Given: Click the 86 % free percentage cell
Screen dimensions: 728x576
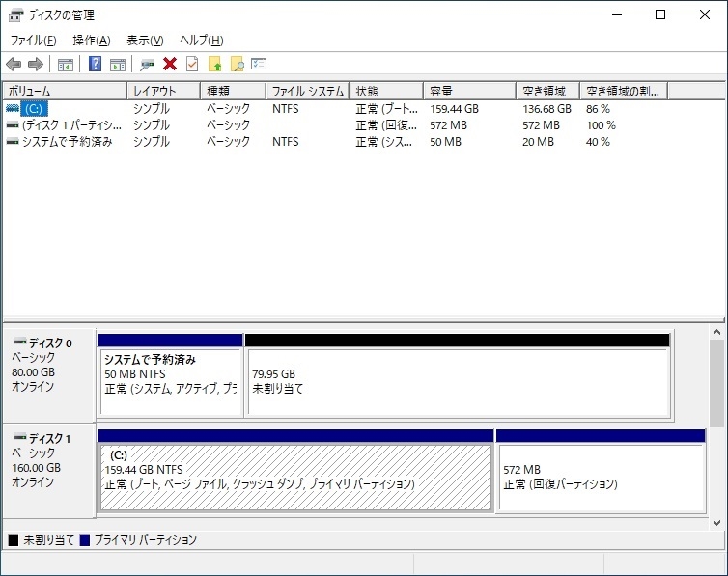Looking at the screenshot, I should [x=598, y=108].
